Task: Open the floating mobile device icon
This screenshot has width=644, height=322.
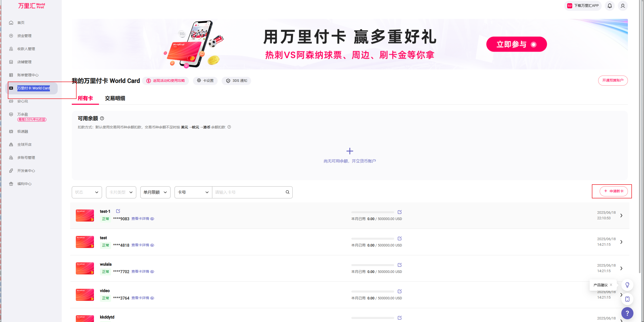Action: click(x=627, y=299)
